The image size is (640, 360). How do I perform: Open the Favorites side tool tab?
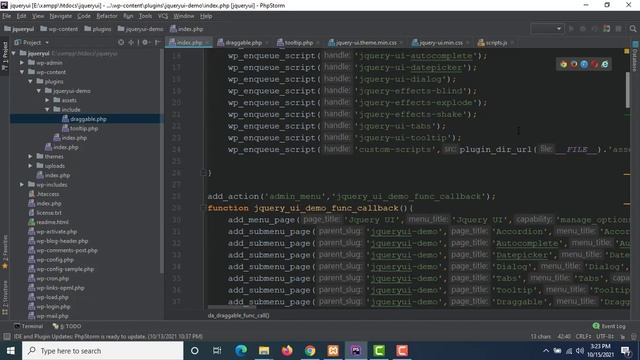(x=5, y=252)
